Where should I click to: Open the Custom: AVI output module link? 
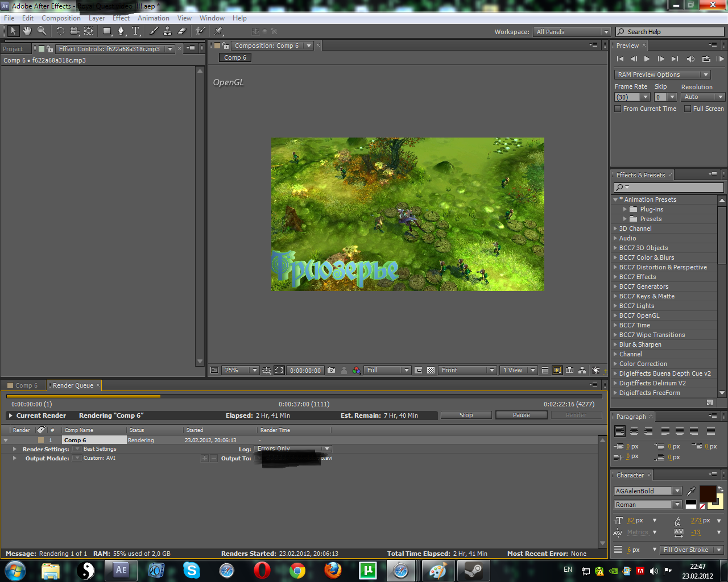[x=100, y=458]
